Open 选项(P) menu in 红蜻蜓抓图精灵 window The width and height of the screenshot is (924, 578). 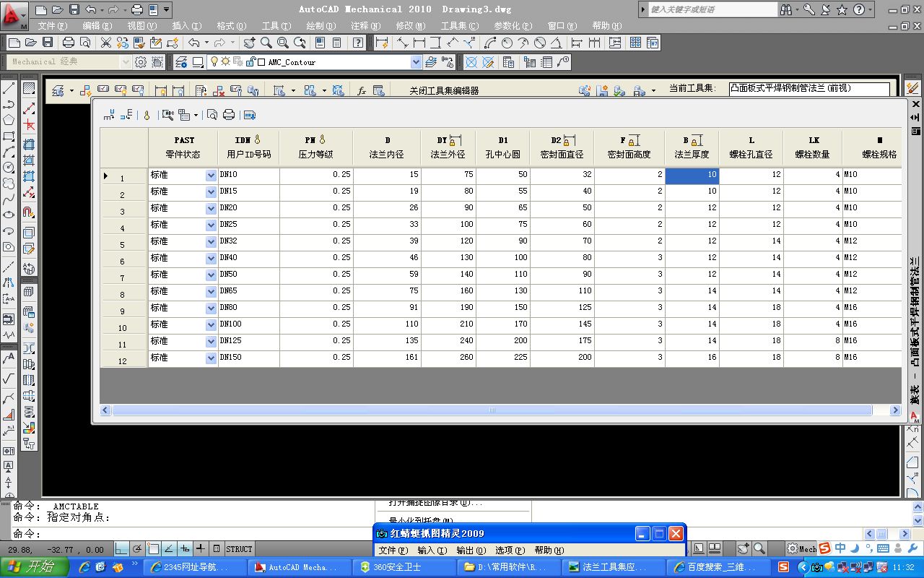[x=510, y=551]
